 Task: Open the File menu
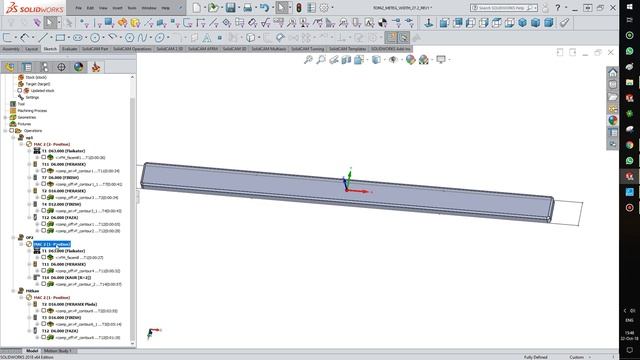coord(78,8)
